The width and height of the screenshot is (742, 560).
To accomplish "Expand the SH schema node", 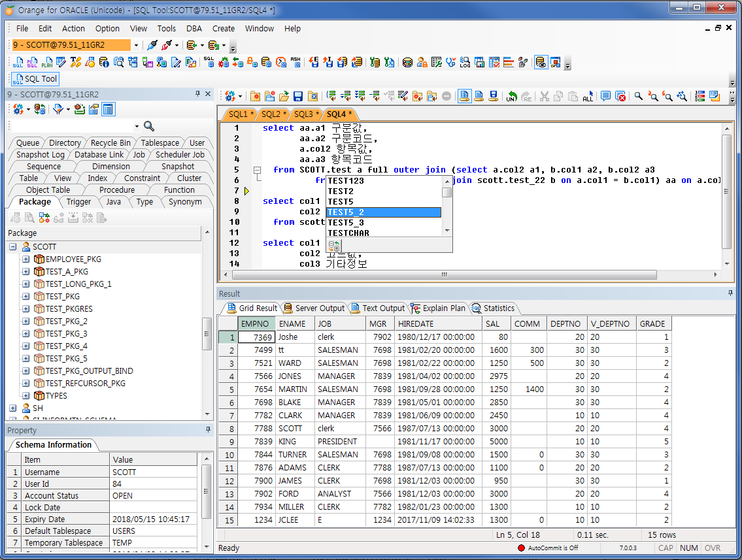I will [13, 408].
